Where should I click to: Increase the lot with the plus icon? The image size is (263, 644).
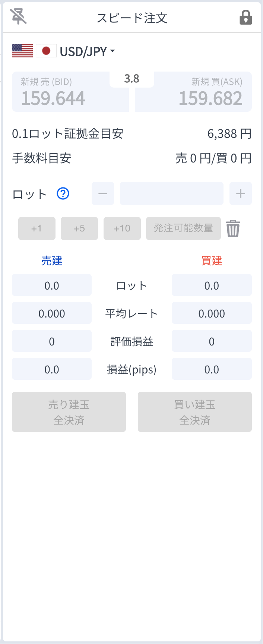[240, 193]
